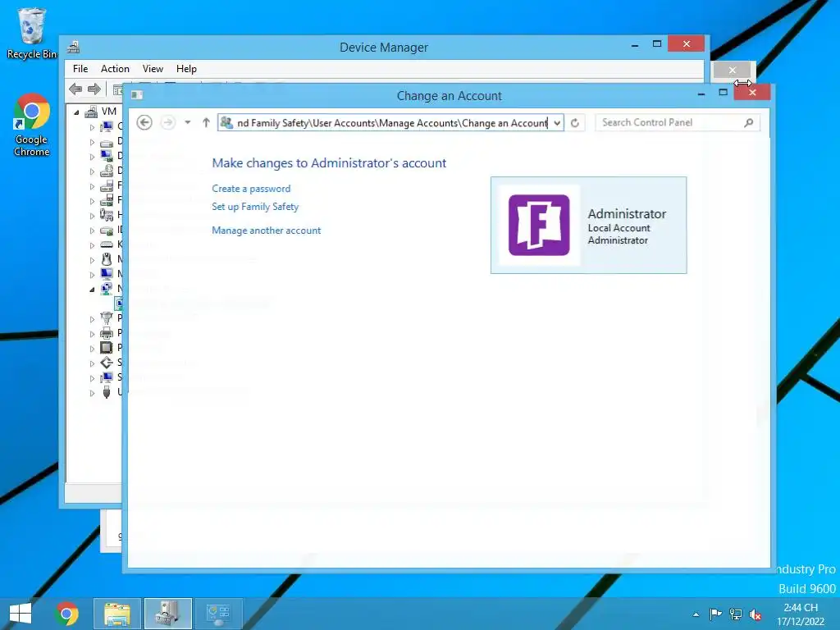Open the muted volume icon in tray
840x630 pixels.
(756, 614)
